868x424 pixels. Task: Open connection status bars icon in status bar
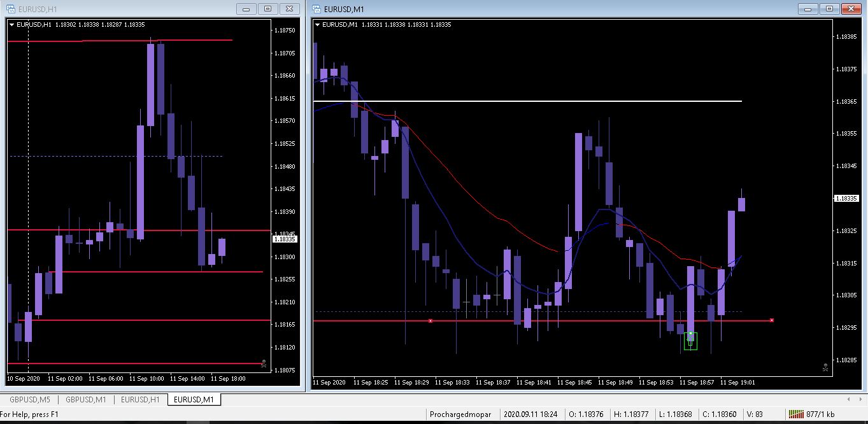tap(796, 414)
